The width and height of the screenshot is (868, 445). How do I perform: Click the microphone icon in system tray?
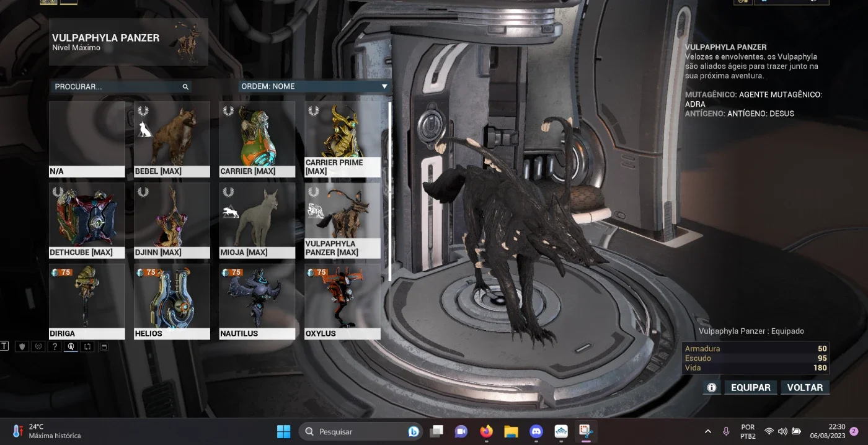click(x=726, y=431)
